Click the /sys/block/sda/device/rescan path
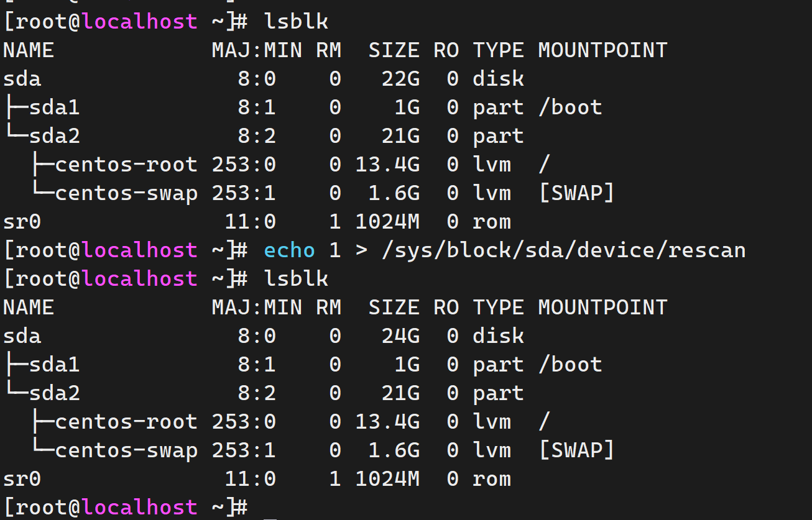 pos(562,250)
